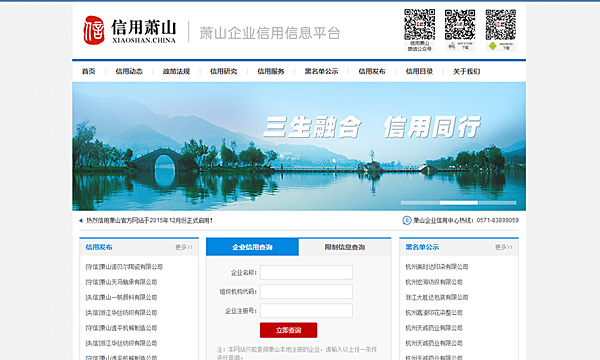Select the active middle banner slide indicator

459,203
